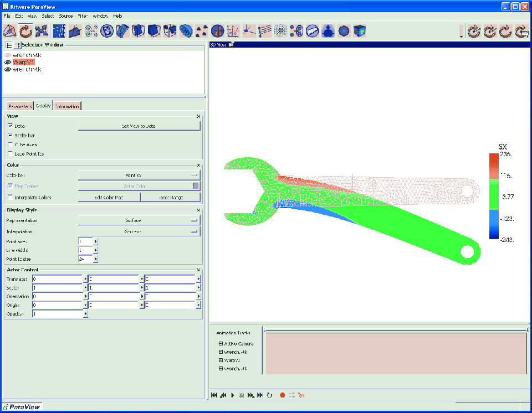The width and height of the screenshot is (532, 413).
Task: Open the Filter menu
Action: [83, 16]
